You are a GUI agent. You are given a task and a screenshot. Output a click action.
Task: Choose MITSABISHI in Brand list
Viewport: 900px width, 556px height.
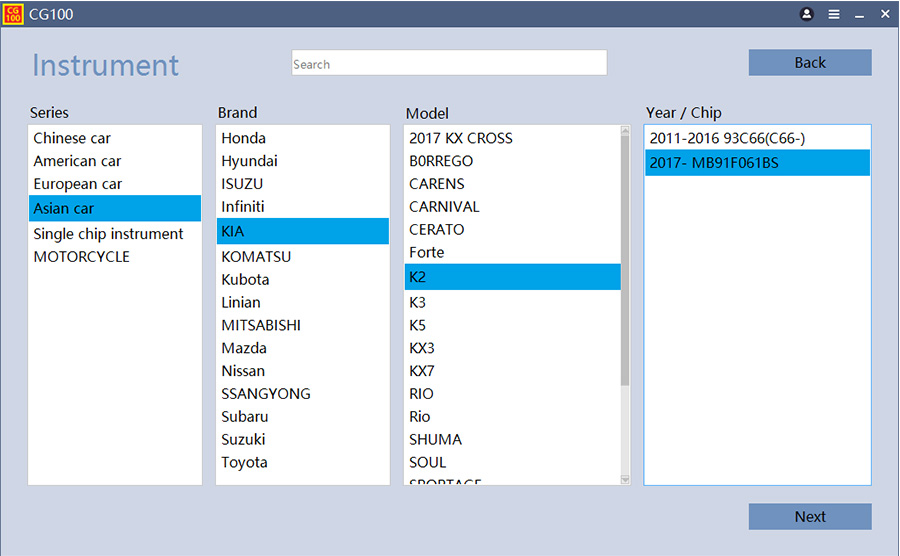point(260,325)
